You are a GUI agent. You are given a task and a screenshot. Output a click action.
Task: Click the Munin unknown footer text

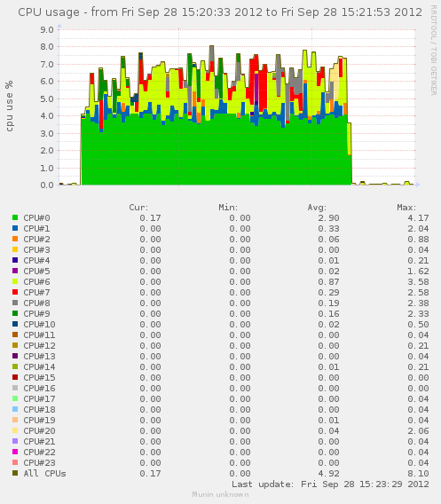point(220,494)
